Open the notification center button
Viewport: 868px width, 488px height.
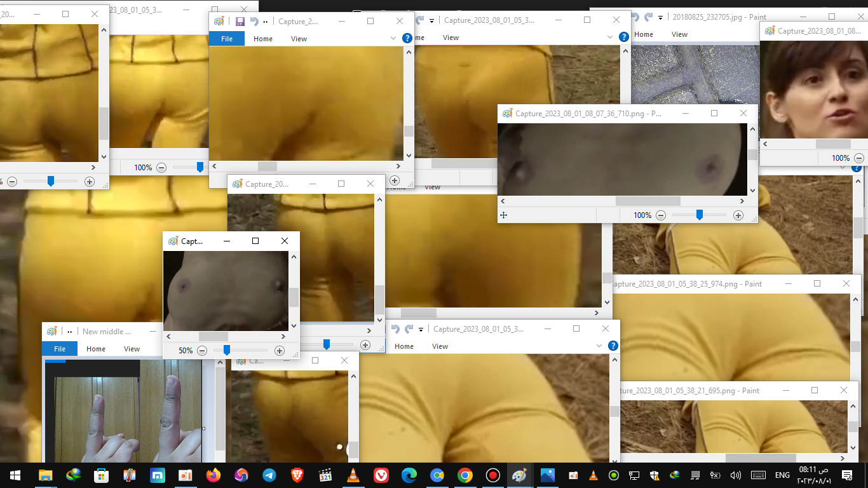point(846,475)
